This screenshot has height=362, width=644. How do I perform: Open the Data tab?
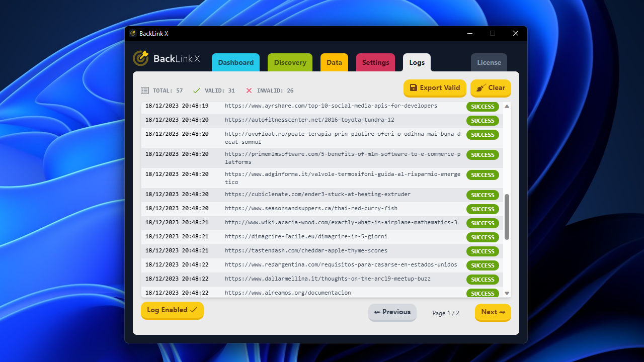point(334,63)
